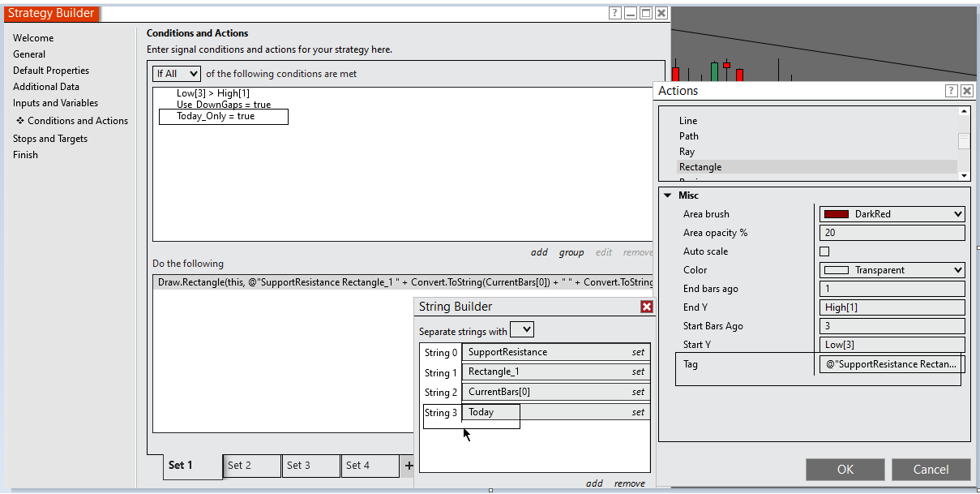980x494 pixels.
Task: Click the End Y High[1] field
Action: coord(892,307)
